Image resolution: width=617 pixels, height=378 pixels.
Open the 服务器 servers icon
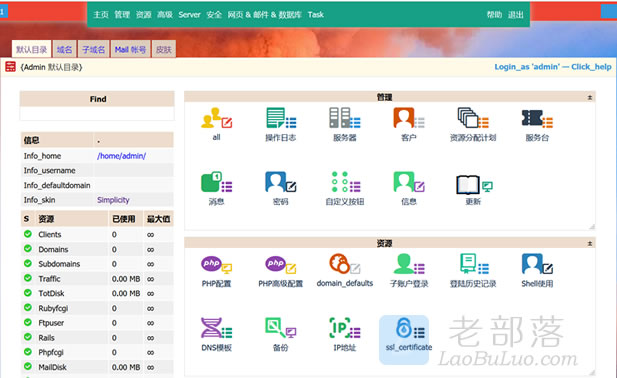tap(345, 118)
